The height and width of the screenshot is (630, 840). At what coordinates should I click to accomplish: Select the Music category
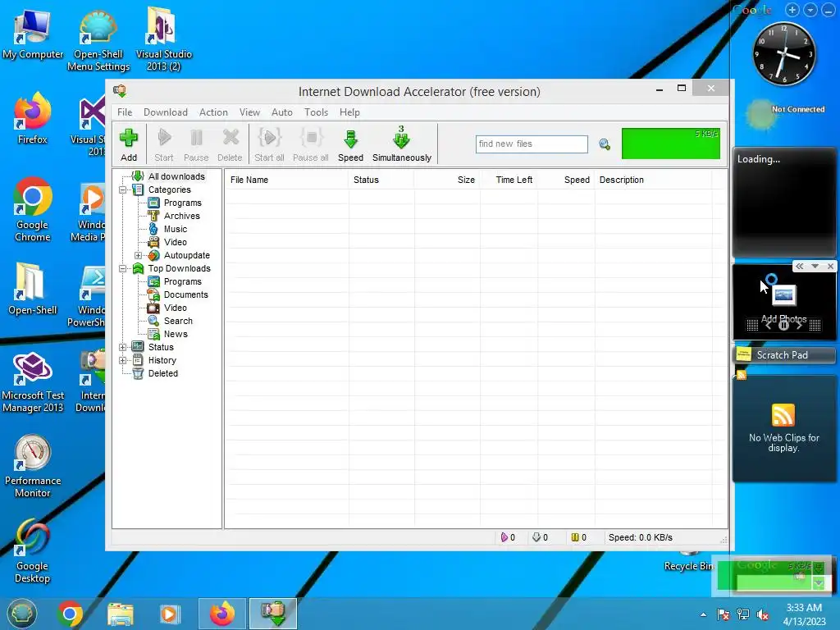coord(176,230)
